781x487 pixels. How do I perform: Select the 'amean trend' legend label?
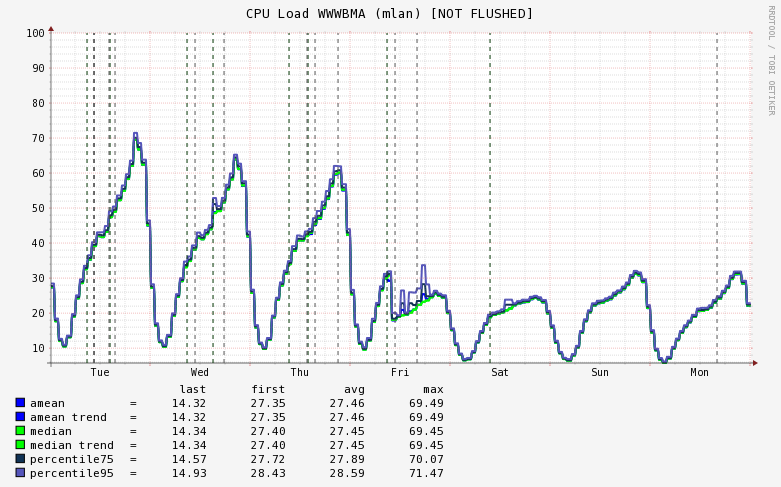[68, 417]
